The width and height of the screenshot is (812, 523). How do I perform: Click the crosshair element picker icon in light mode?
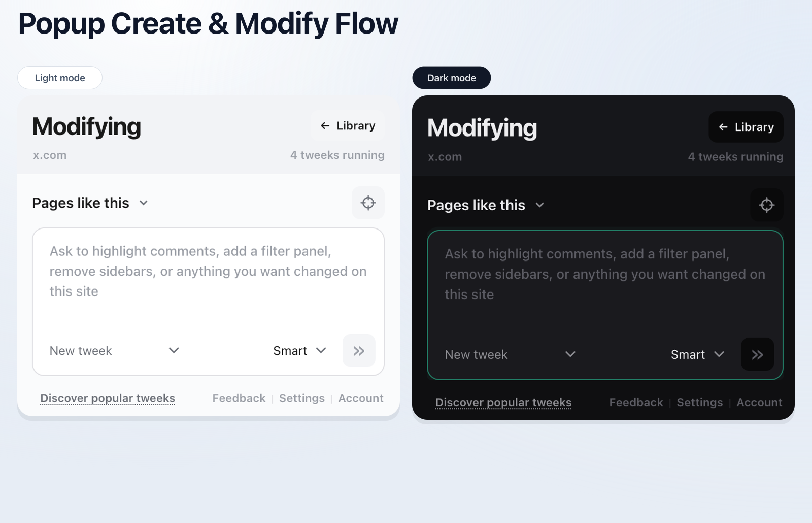(368, 203)
